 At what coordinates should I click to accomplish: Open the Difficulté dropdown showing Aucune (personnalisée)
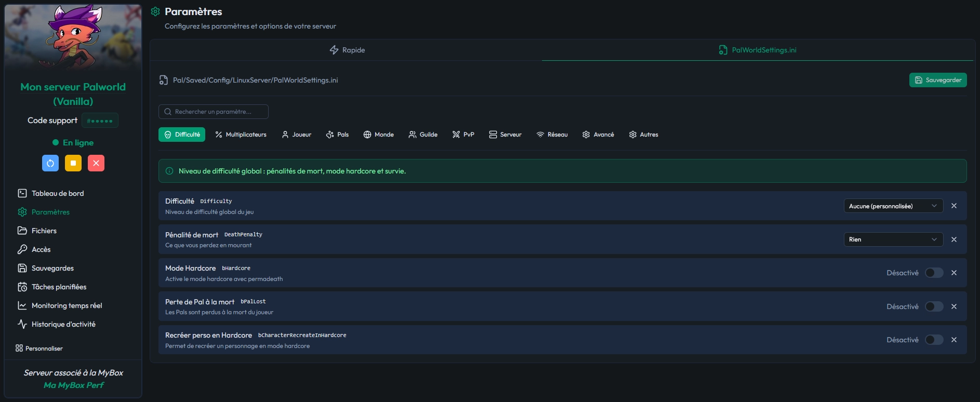pos(893,206)
